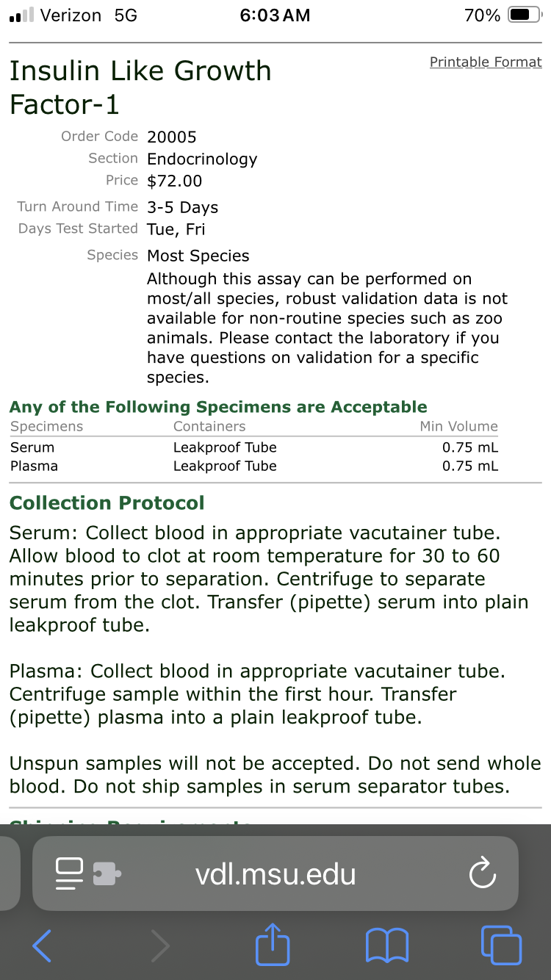The width and height of the screenshot is (551, 980).
Task: Tap the Insulin Like Growth Factor-1 heading
Action: [x=140, y=87]
